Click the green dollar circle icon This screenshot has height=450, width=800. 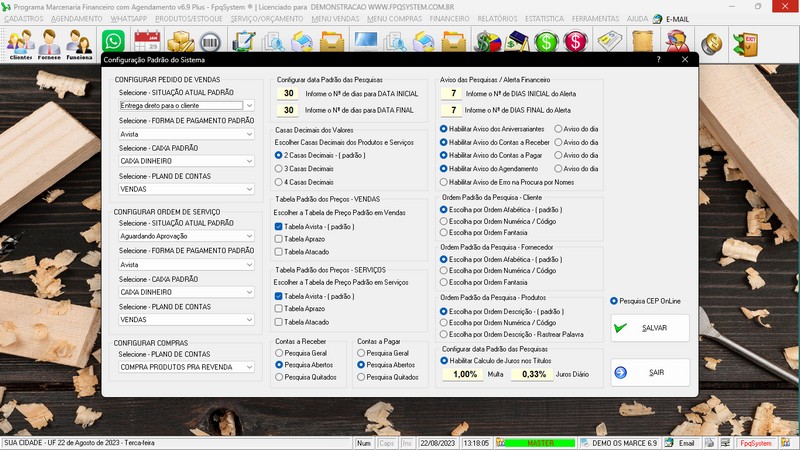(546, 42)
